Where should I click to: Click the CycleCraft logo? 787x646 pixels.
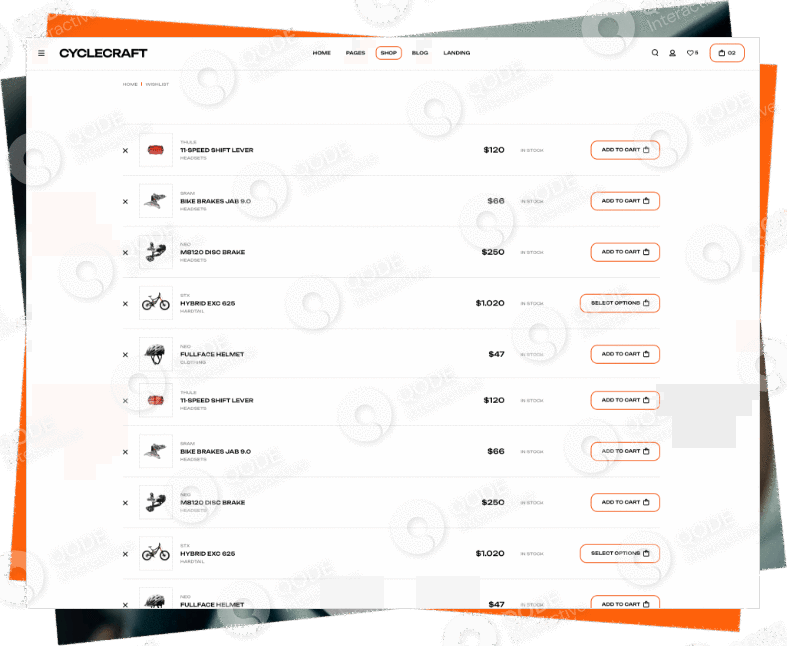pyautogui.click(x=103, y=53)
